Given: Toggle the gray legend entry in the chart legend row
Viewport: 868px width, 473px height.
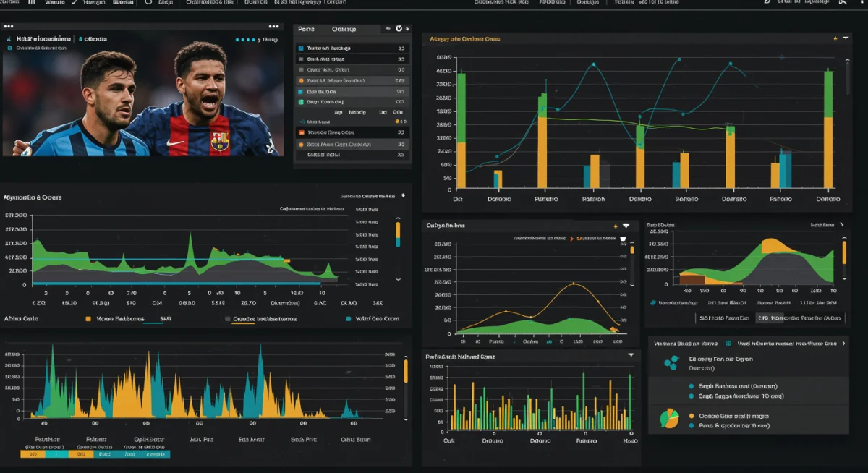Looking at the screenshot, I should coord(226,319).
